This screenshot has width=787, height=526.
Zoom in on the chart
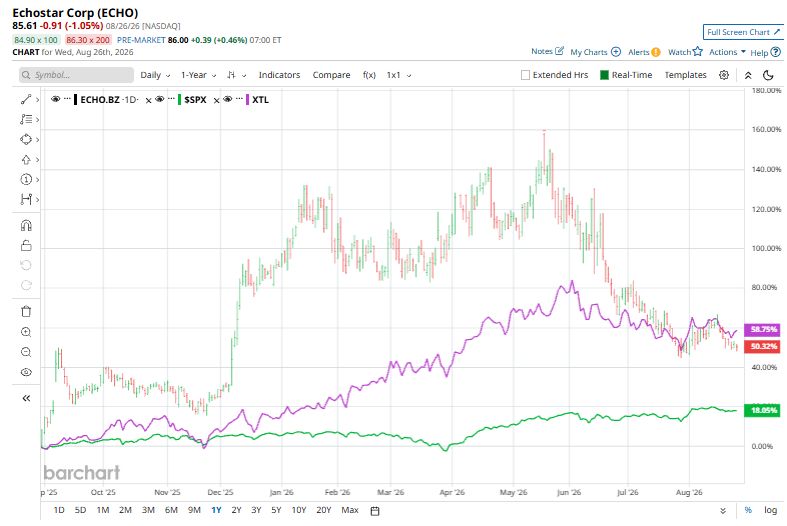pos(26,332)
